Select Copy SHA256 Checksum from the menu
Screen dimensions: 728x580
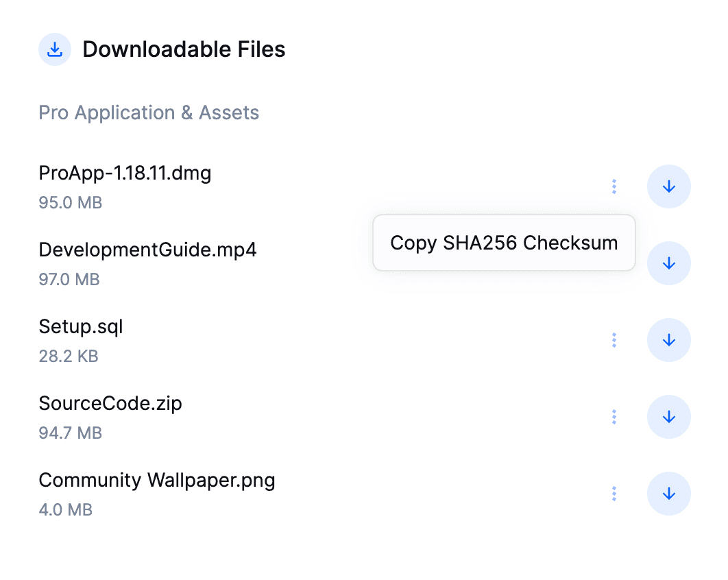pyautogui.click(x=504, y=243)
